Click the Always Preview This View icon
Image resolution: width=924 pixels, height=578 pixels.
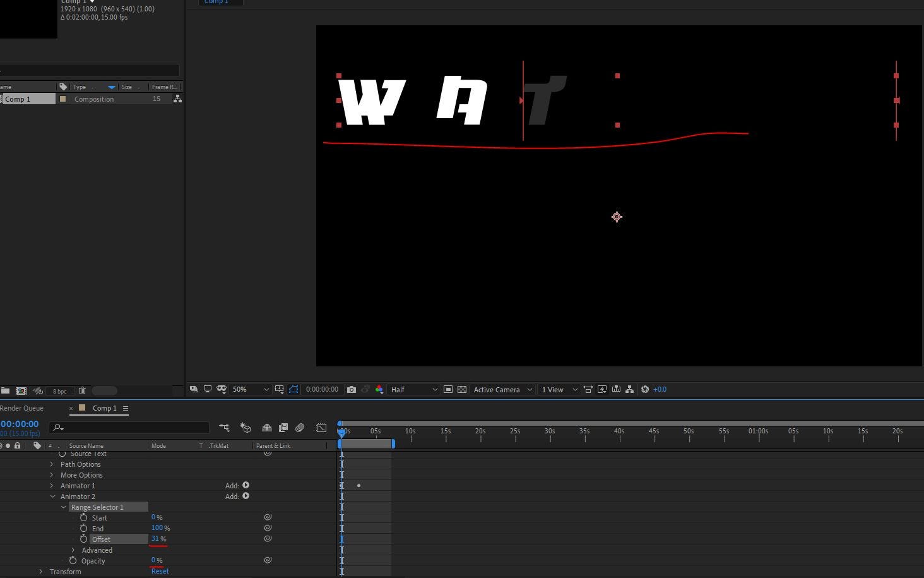click(x=194, y=389)
